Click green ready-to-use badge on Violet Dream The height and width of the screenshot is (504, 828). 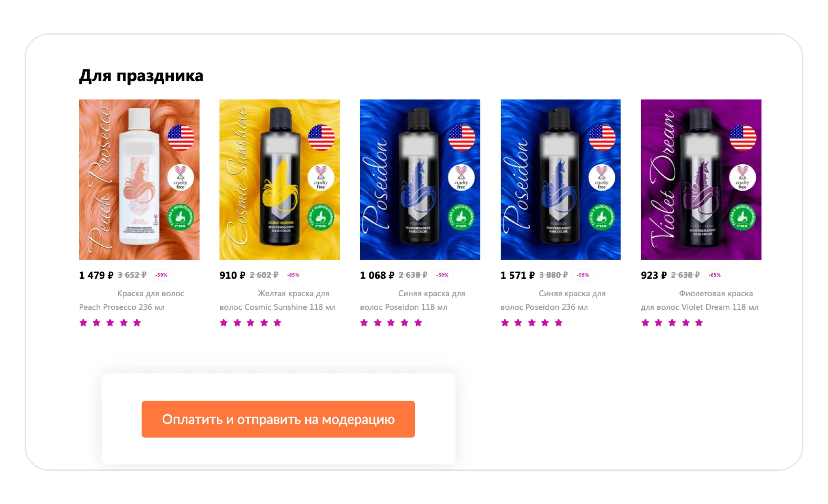[743, 217]
